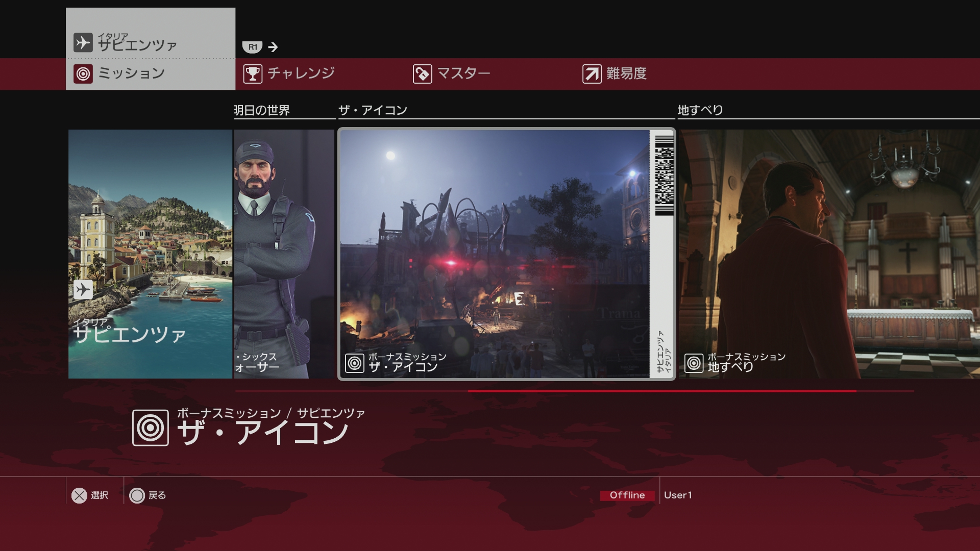Image resolution: width=980 pixels, height=551 pixels.
Task: Click the red horizontal scroll indicator bar
Action: click(661, 391)
